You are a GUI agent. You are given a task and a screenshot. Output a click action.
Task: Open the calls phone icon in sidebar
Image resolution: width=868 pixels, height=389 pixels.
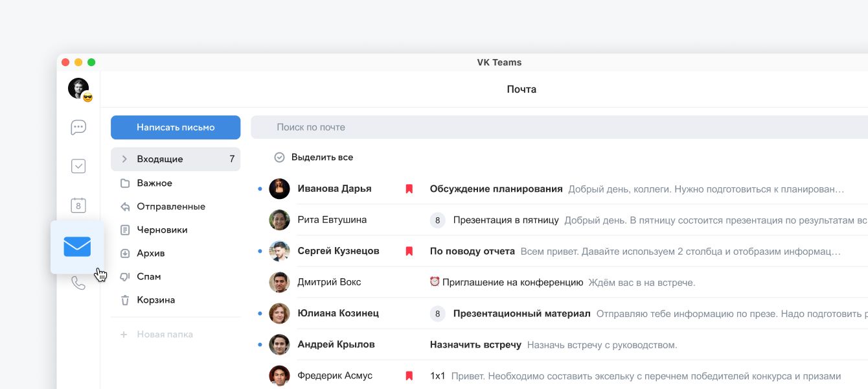78,283
